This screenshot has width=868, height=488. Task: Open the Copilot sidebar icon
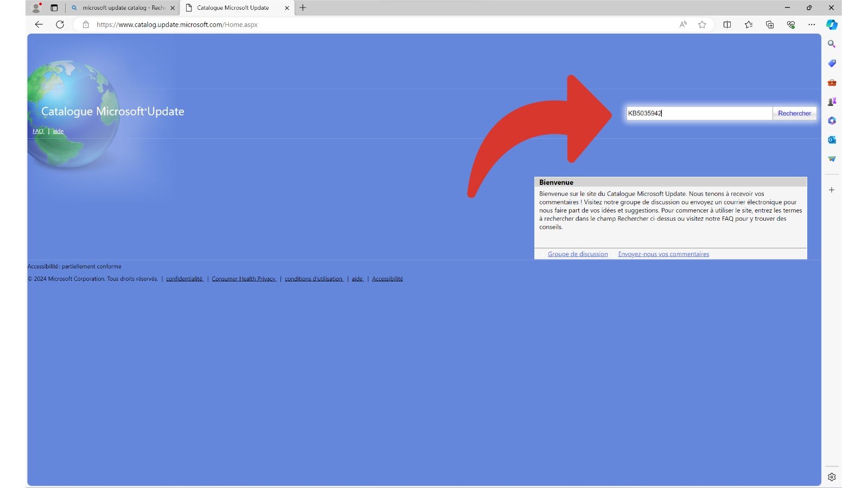click(832, 24)
